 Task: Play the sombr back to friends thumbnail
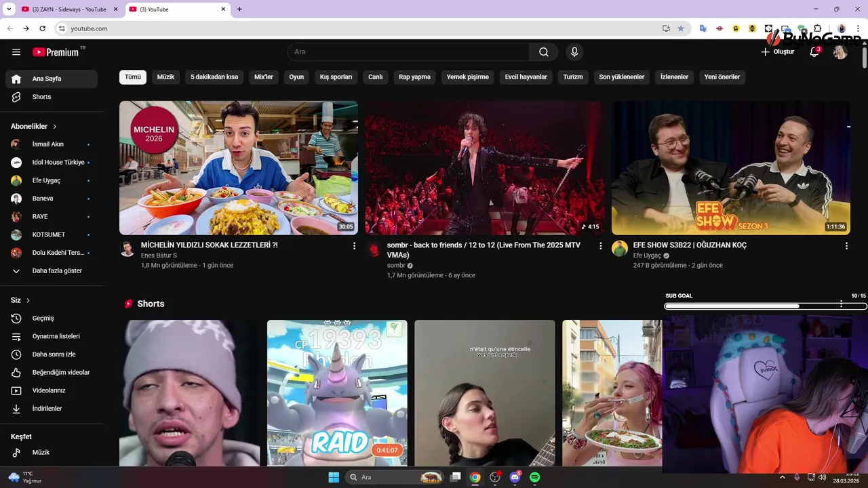pyautogui.click(x=485, y=168)
